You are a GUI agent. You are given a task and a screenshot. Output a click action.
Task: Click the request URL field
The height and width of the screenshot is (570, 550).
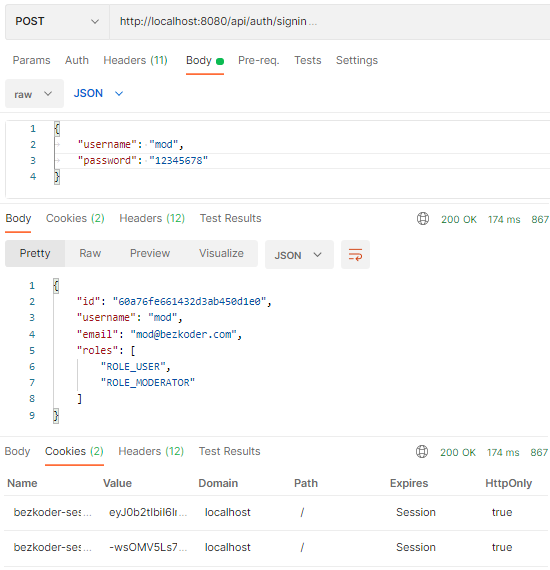pyautogui.click(x=329, y=21)
